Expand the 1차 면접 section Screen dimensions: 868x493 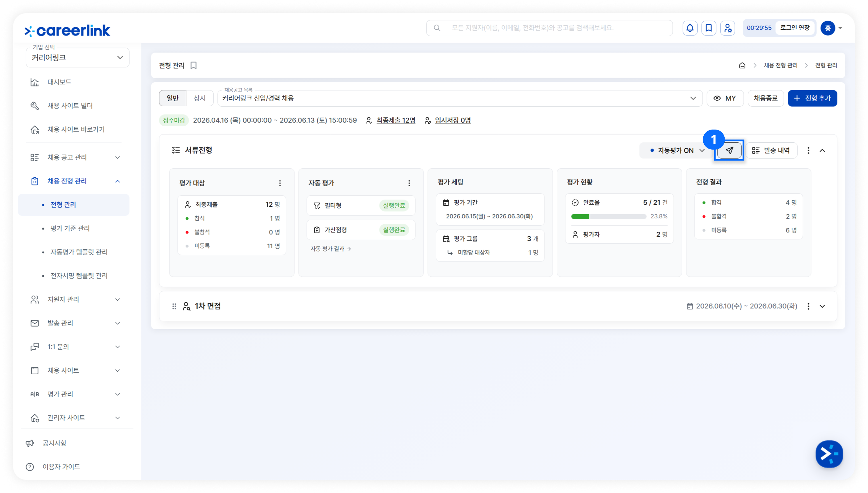point(822,306)
